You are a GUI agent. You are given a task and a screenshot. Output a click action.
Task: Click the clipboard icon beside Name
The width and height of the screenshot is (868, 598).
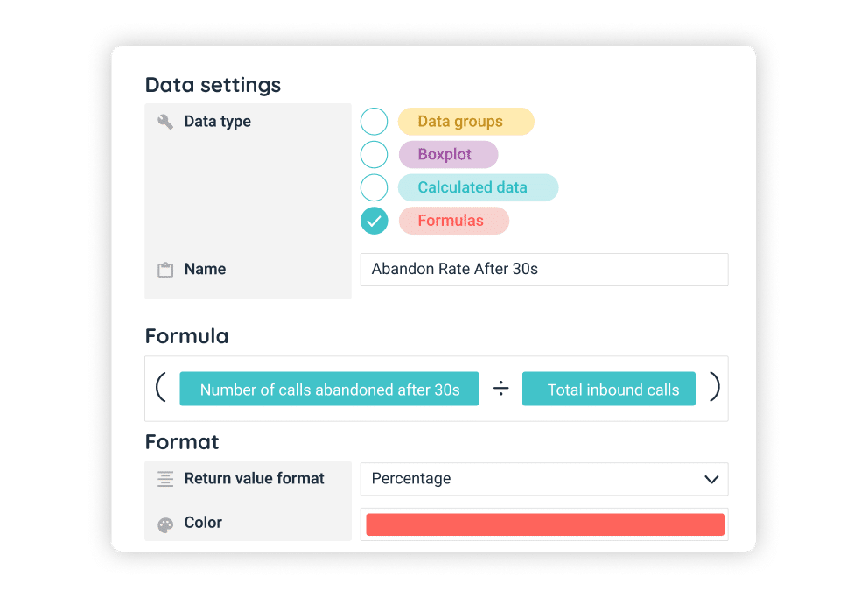coord(165,270)
